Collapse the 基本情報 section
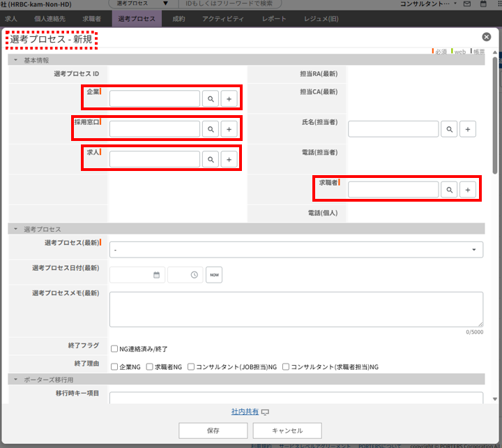This screenshot has width=502, height=448. (15, 61)
